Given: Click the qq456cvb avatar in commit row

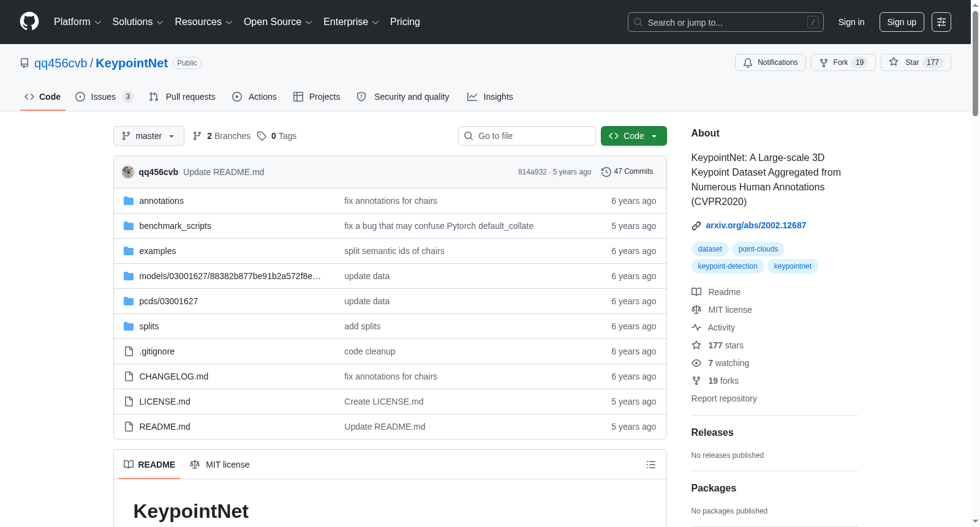Looking at the screenshot, I should tap(128, 172).
